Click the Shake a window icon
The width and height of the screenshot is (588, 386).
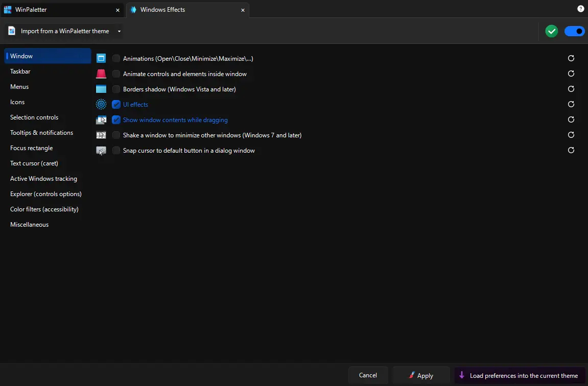tap(101, 135)
